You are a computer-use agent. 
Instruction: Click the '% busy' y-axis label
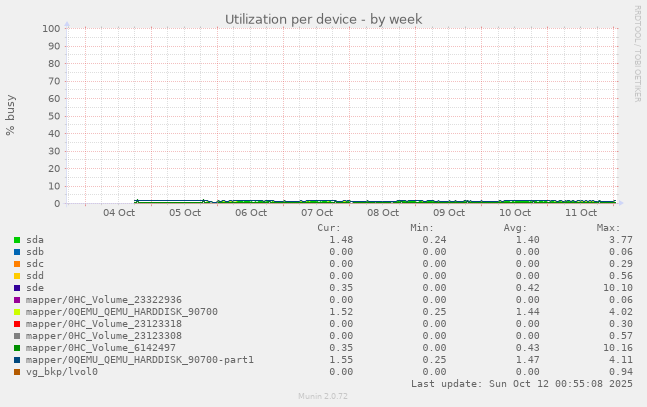[11, 115]
